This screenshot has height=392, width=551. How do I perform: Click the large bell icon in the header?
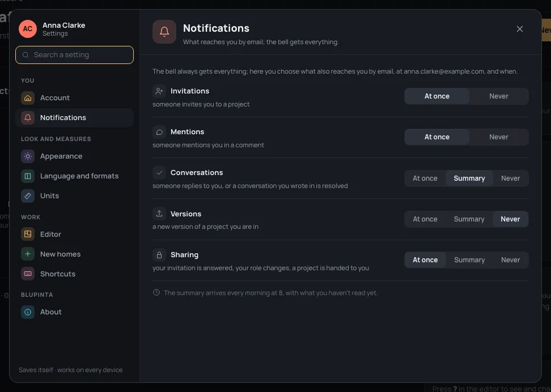click(x=164, y=32)
